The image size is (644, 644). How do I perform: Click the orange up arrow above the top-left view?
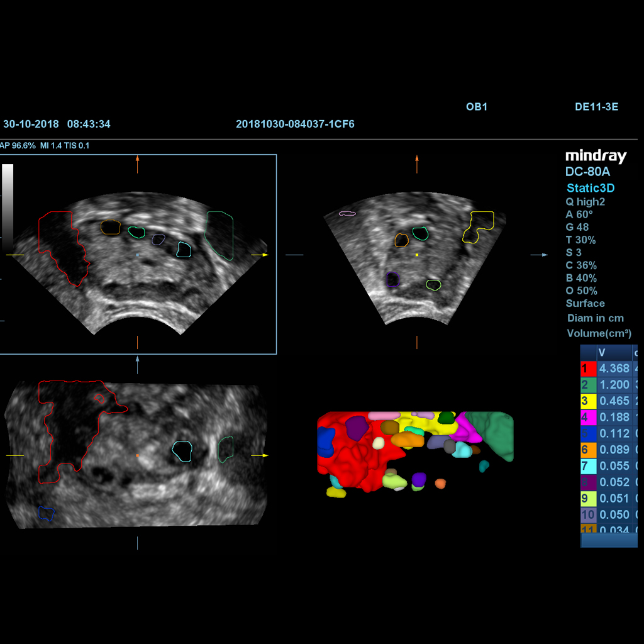138,165
